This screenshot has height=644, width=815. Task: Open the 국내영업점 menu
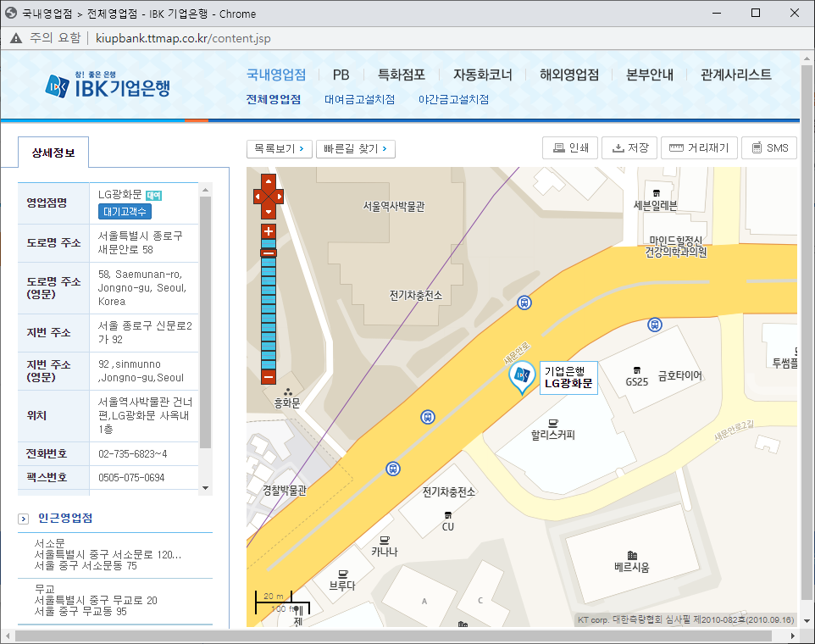276,75
